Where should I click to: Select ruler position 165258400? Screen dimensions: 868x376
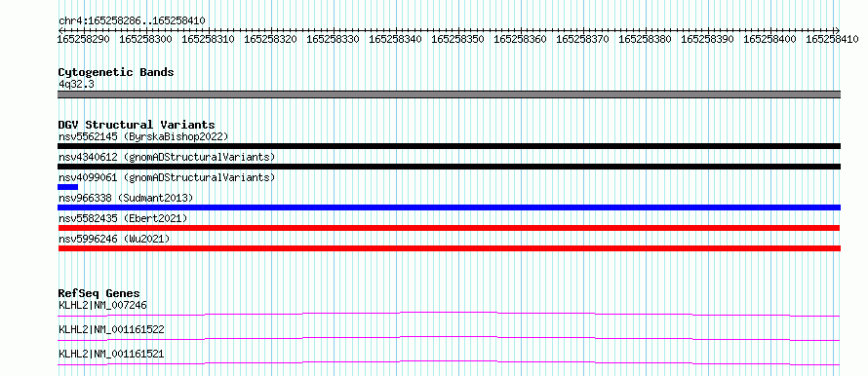pyautogui.click(x=769, y=39)
